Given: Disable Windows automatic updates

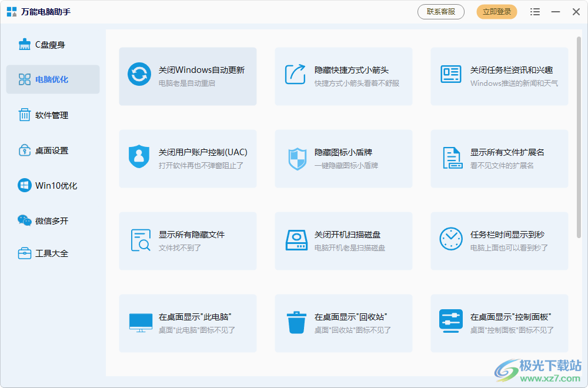Looking at the screenshot, I should click(188, 75).
